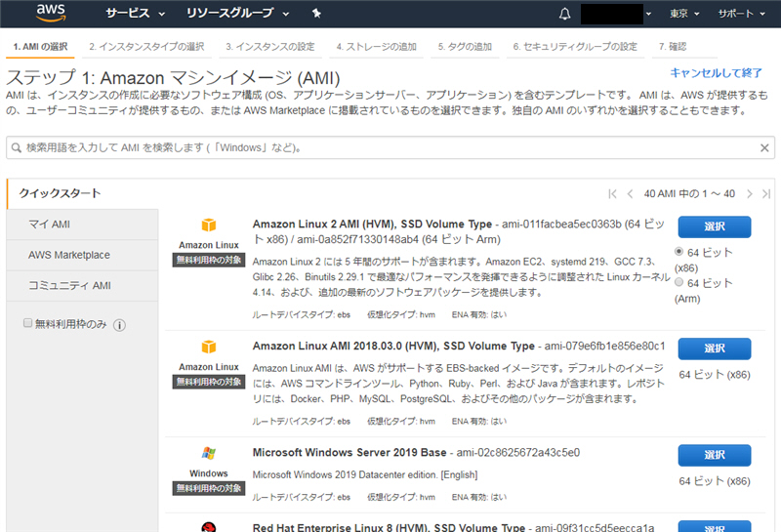The image size is (781, 532).
Task: Open the 東京 region dropdown
Action: pyautogui.click(x=684, y=14)
